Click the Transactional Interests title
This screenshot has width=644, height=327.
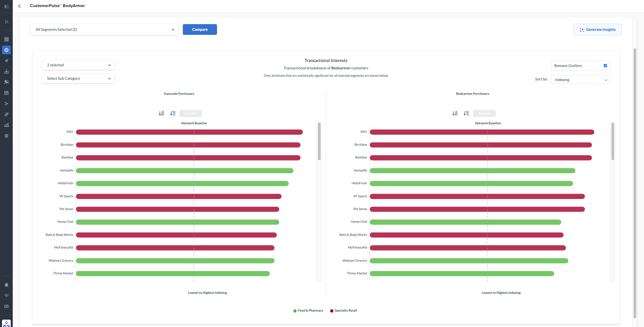tap(326, 61)
